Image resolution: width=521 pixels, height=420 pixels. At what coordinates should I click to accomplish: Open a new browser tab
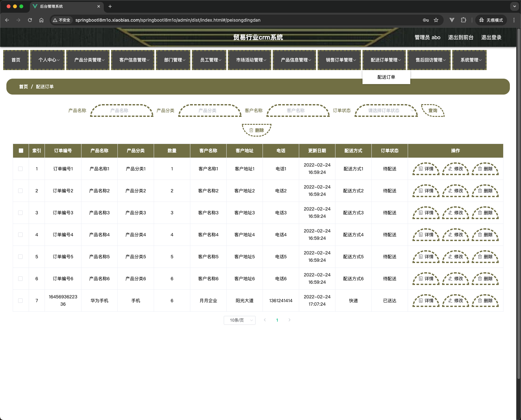(x=110, y=6)
